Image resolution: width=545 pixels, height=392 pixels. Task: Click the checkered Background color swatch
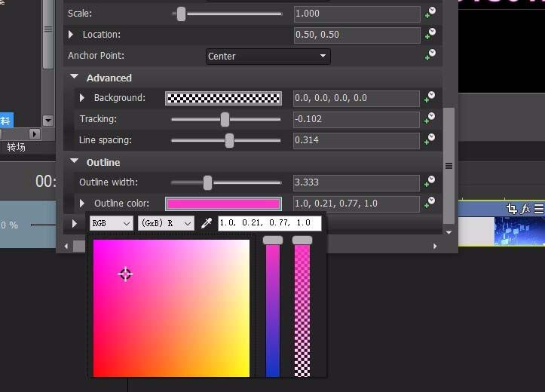point(223,98)
